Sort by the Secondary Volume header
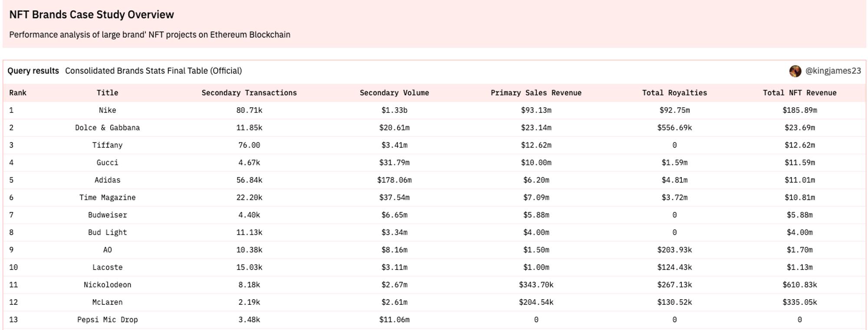Viewport: 868px width, 330px height. tap(394, 93)
